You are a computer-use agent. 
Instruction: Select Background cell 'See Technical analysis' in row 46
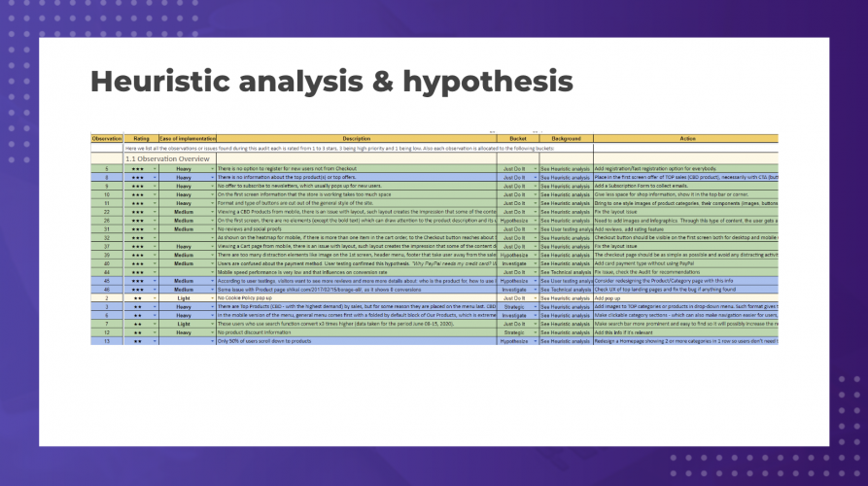(567, 290)
